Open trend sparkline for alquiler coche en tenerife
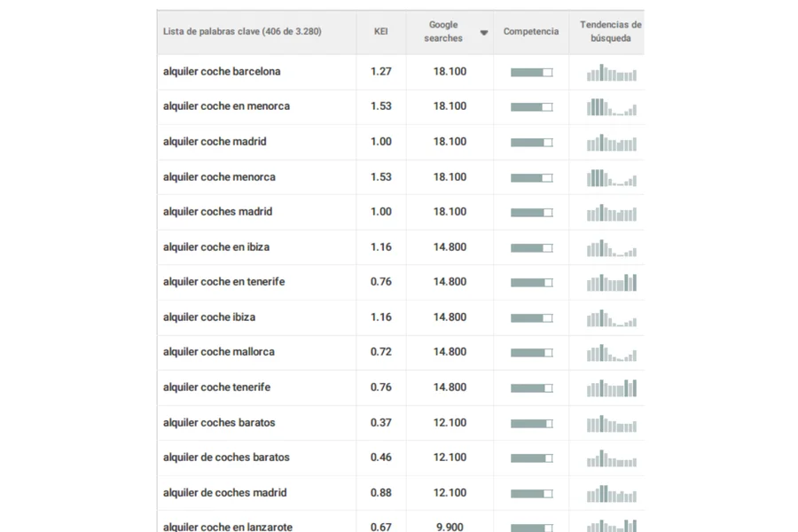This screenshot has height=532, width=798. [611, 283]
